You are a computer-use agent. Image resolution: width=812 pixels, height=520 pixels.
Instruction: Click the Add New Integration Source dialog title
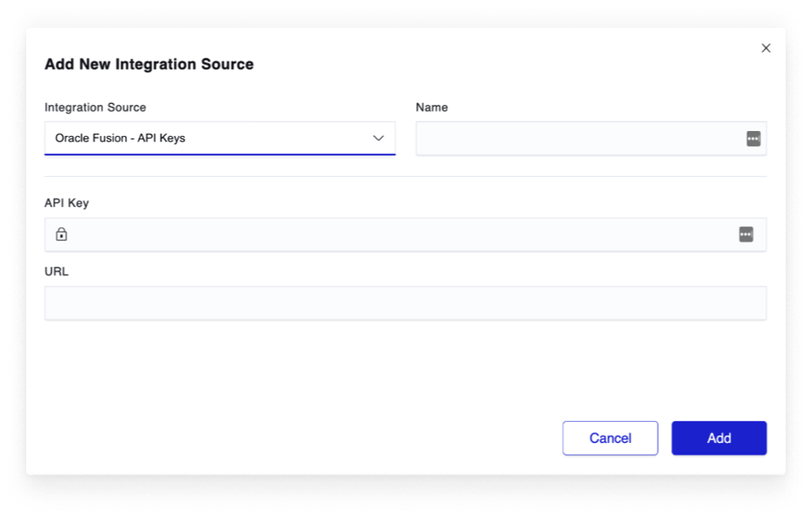coord(150,63)
